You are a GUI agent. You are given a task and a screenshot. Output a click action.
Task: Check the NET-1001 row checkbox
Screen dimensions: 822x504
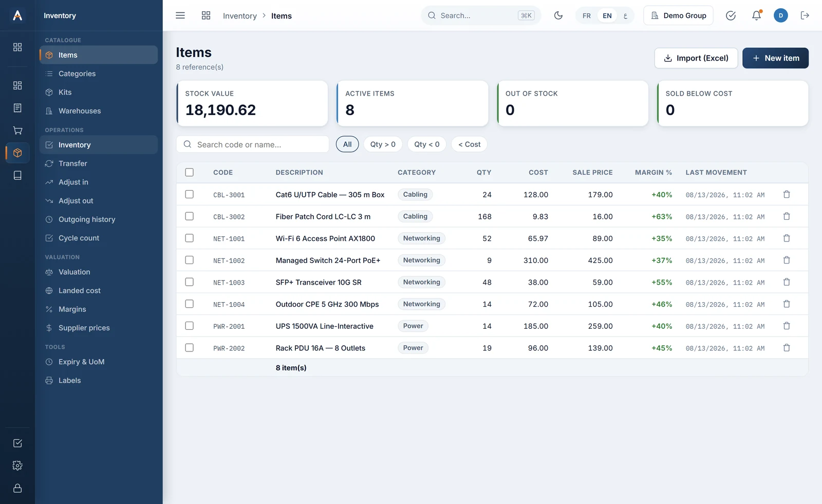coord(190,238)
